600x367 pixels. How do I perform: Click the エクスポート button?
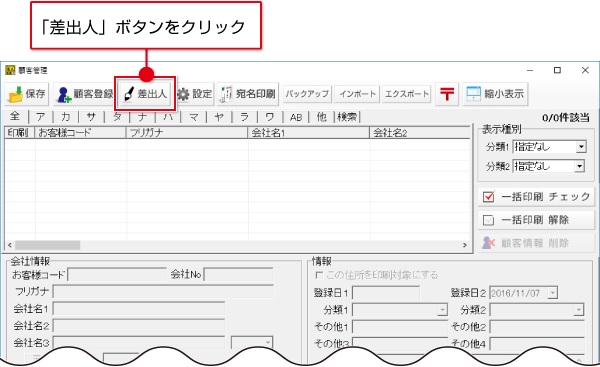[407, 94]
